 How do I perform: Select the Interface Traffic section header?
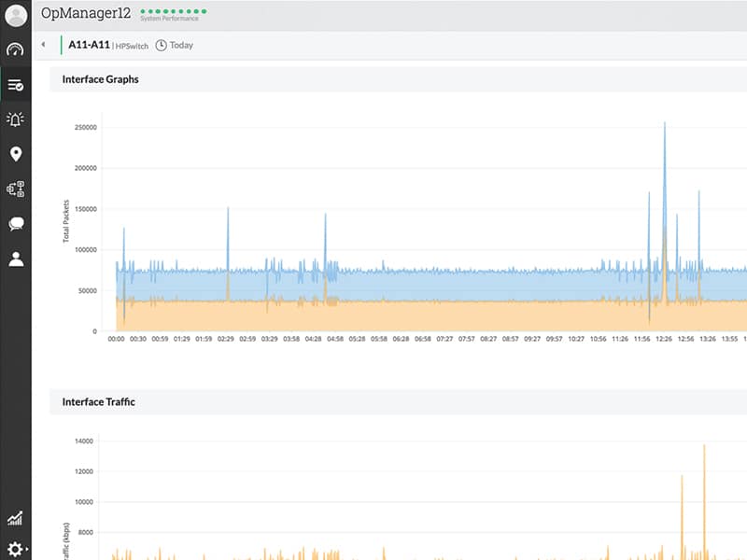click(x=98, y=401)
